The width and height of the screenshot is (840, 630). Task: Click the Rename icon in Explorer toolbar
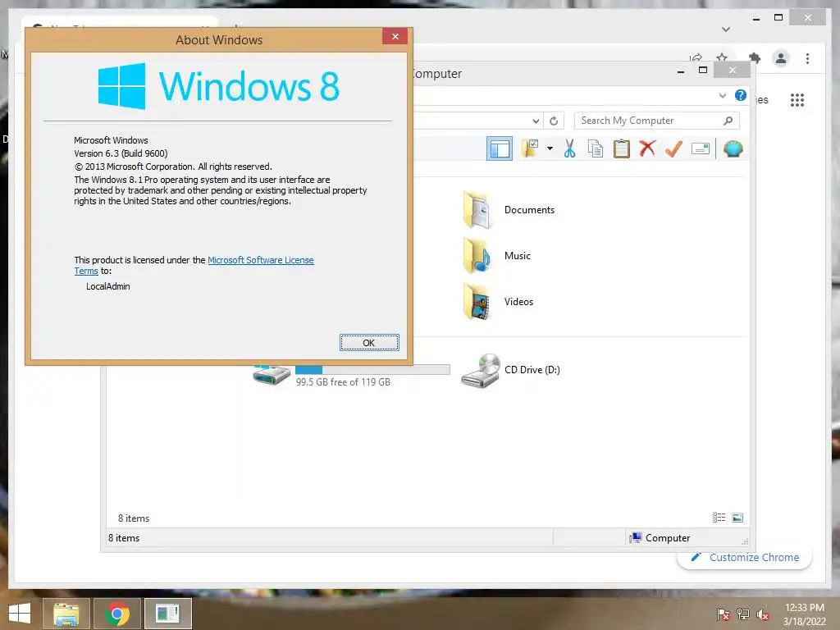701,148
